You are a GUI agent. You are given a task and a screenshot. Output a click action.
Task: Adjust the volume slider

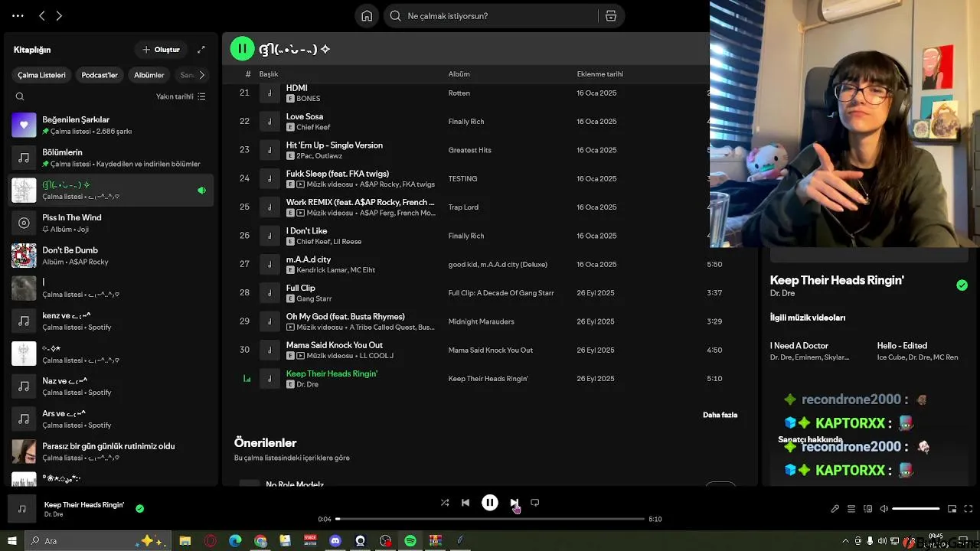pyautogui.click(x=916, y=509)
